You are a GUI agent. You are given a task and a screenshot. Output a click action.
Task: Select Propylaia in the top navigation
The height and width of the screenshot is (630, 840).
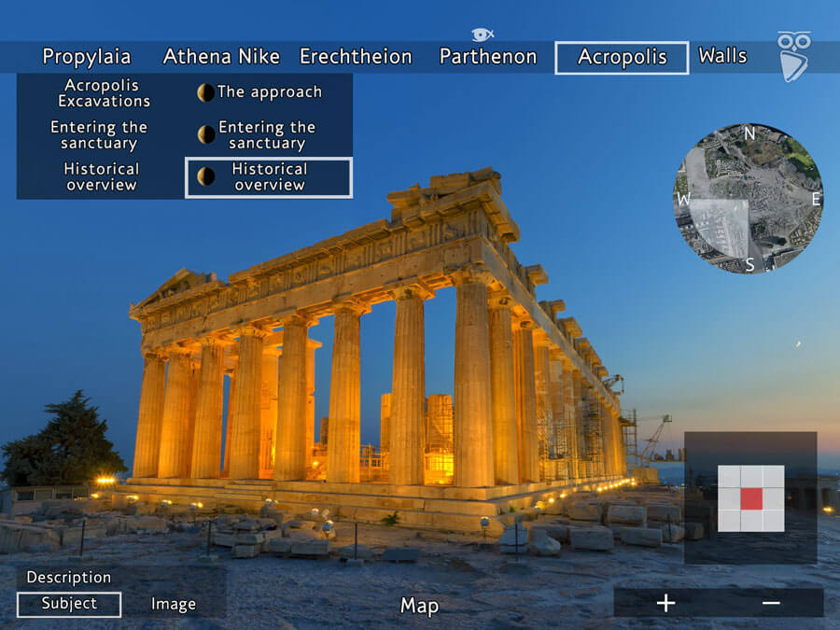pos(88,56)
